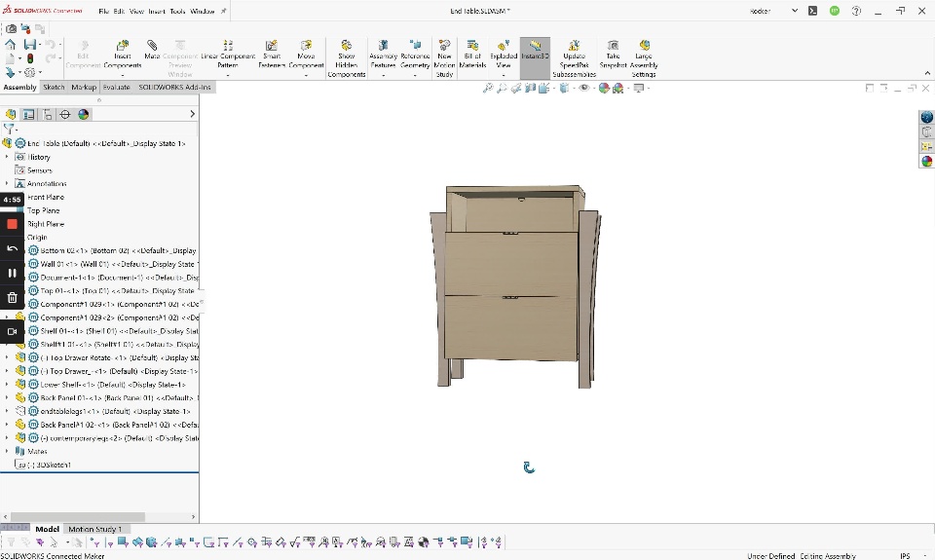The height and width of the screenshot is (560, 935).
Task: Select the Model tab
Action: pos(47,529)
